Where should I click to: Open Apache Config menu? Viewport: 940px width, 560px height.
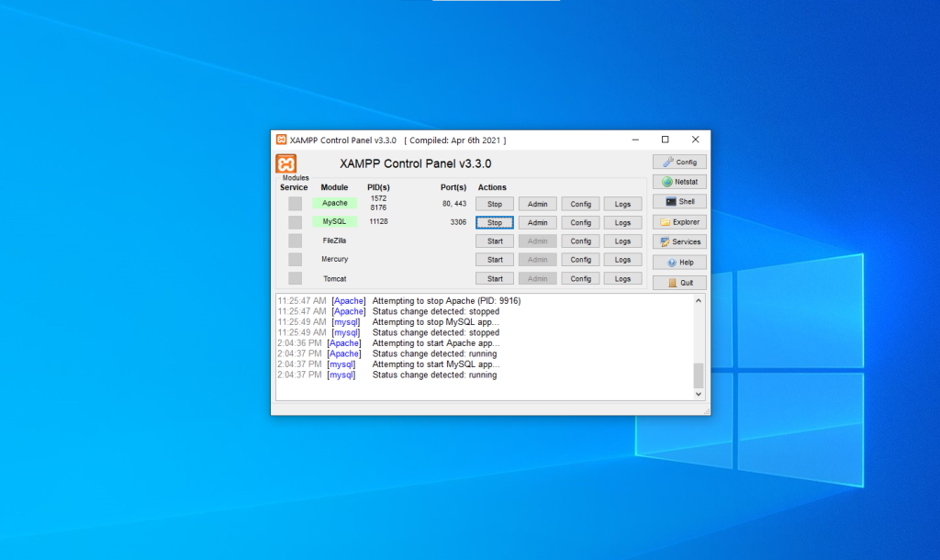pyautogui.click(x=580, y=204)
